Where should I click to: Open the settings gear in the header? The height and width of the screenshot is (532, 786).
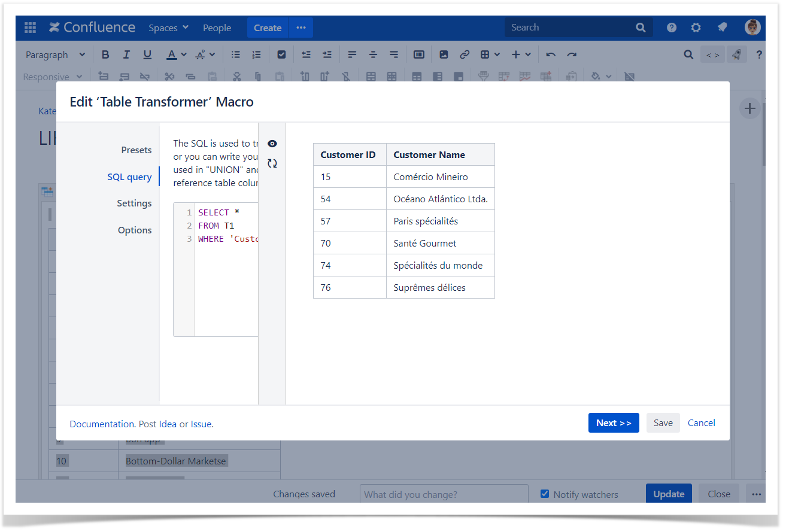tap(696, 28)
